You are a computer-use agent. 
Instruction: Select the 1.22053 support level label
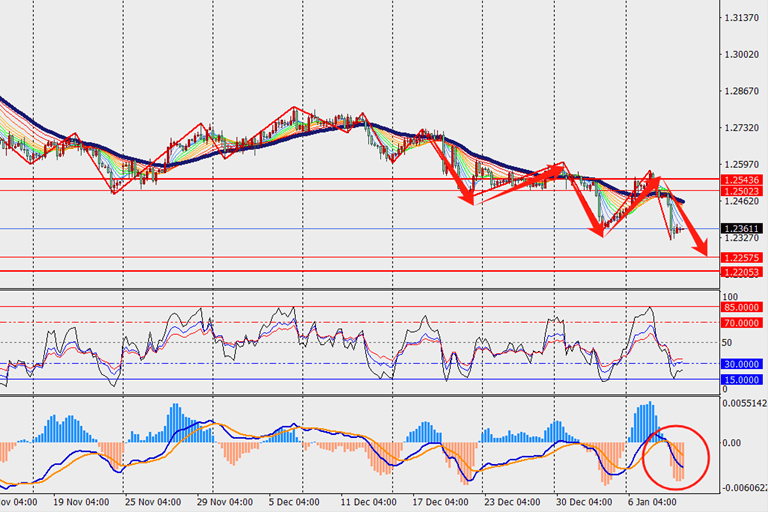click(x=742, y=272)
